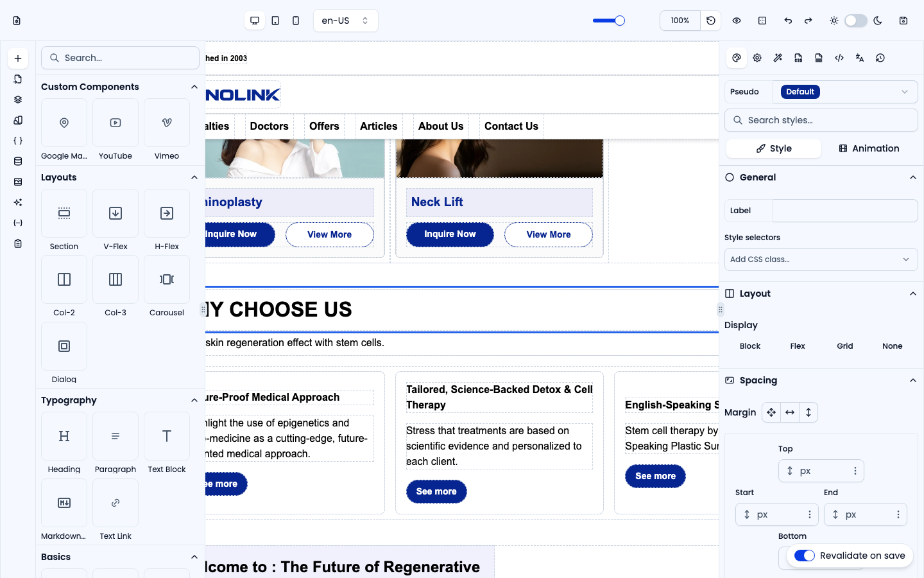Toggle Revalidate on save switch
The width and height of the screenshot is (924, 578).
coord(805,556)
